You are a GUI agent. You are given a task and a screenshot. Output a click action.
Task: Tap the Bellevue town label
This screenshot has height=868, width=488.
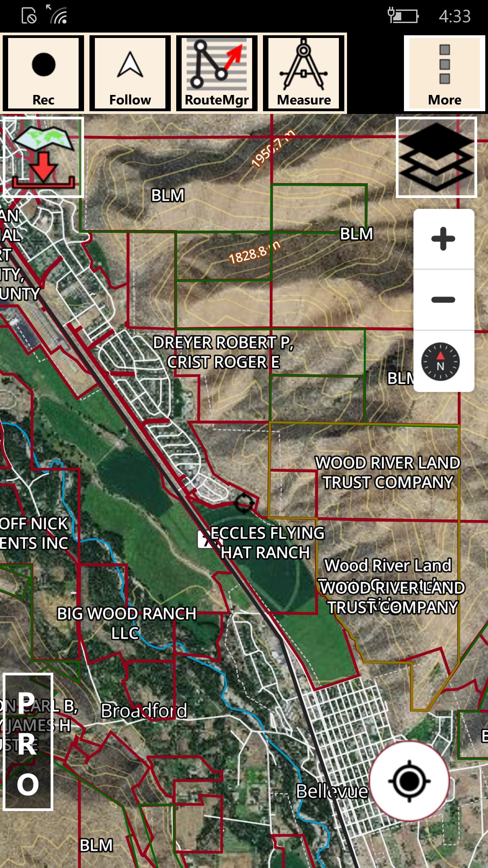pos(332,791)
